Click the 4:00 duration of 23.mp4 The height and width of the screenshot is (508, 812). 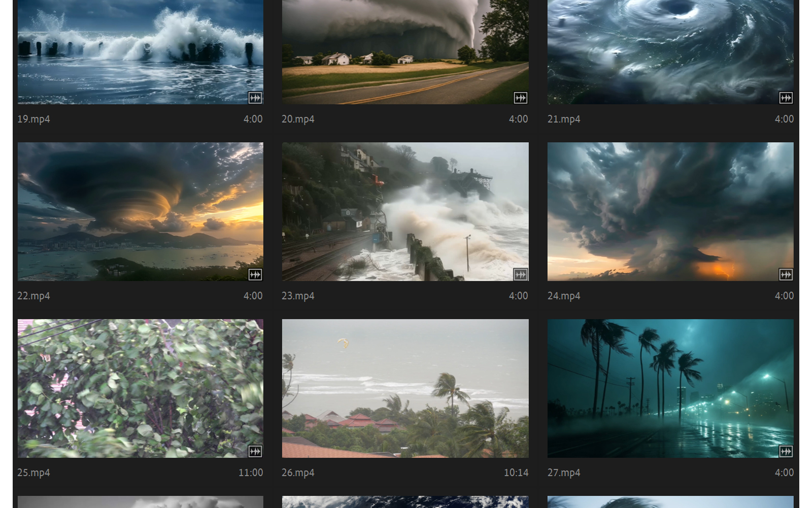pos(518,296)
